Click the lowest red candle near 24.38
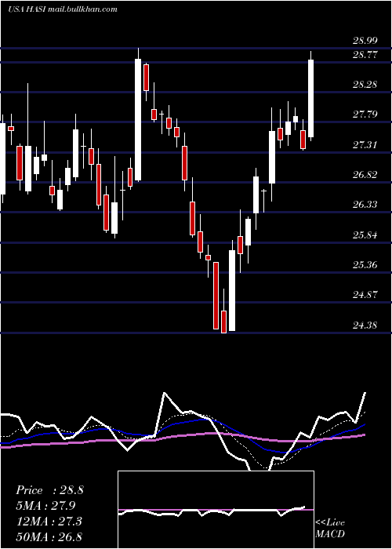Screen dimensions: 392x549 tap(223, 322)
